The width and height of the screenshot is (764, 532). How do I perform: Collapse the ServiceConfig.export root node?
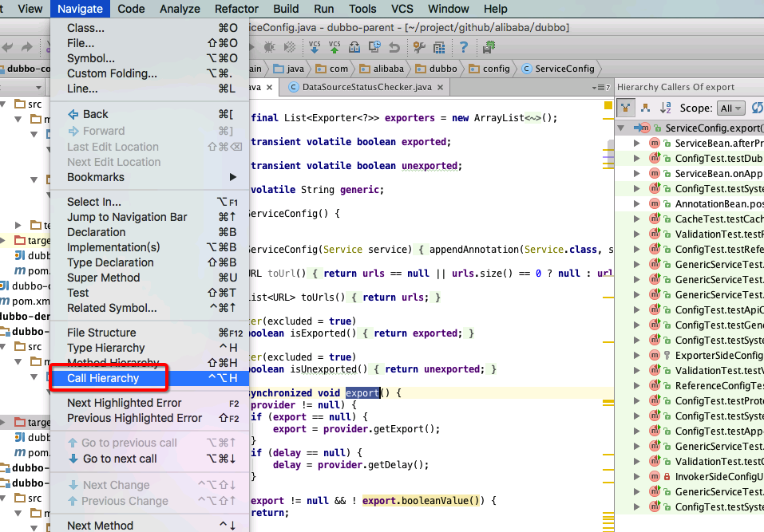point(621,128)
